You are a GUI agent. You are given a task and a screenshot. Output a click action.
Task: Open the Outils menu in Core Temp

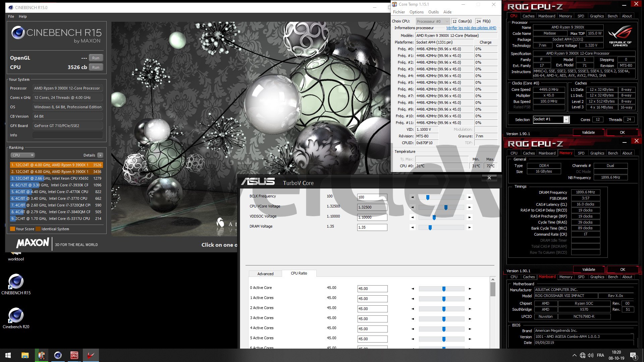point(433,12)
